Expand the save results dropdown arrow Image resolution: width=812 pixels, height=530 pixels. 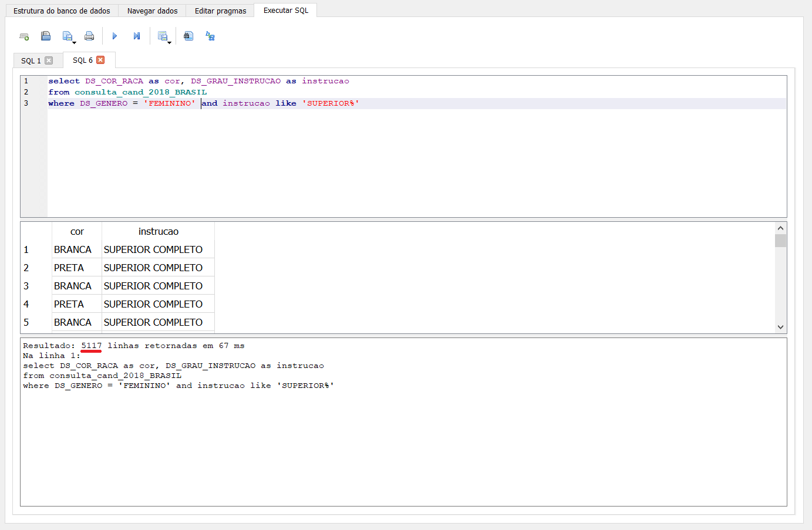[x=170, y=43]
